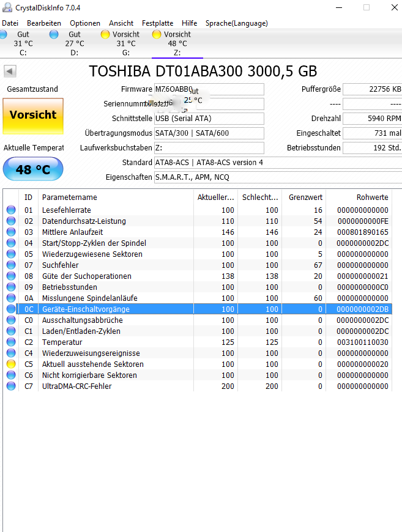
Task: Click status icon of Mittlere Anlaufzeit row
Action: pyautogui.click(x=11, y=232)
